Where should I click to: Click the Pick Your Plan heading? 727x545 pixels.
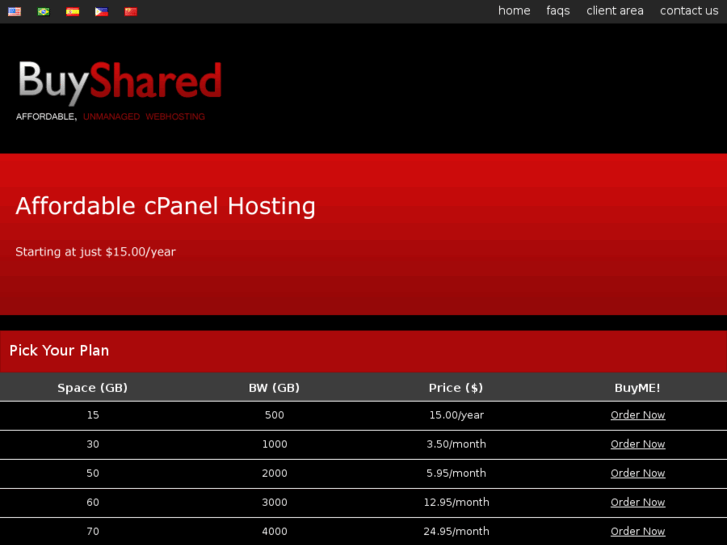59,351
